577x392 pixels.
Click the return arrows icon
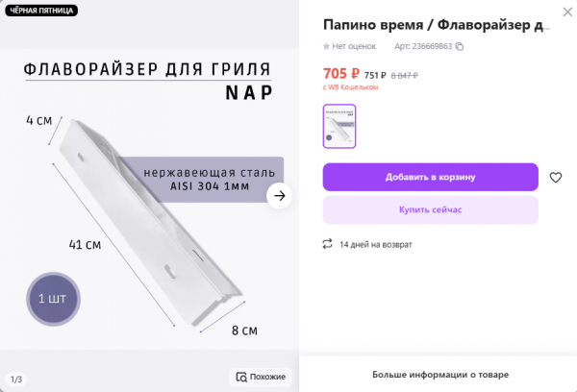(328, 244)
